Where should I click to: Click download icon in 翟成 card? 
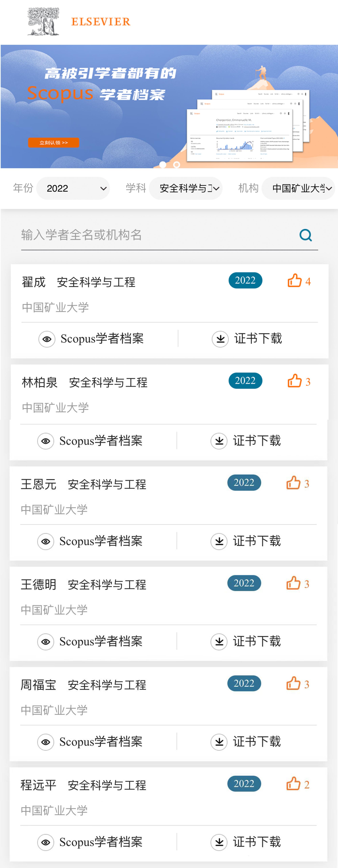220,339
